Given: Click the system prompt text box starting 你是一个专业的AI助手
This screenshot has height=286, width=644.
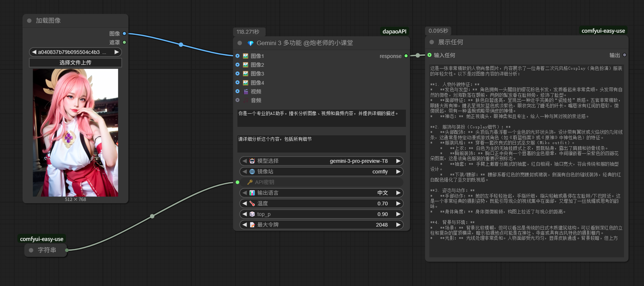Looking at the screenshot, I should [321, 118].
